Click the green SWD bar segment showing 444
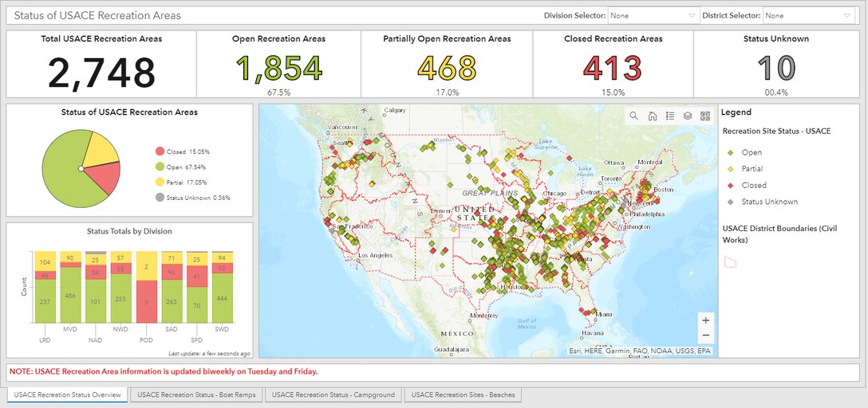 (221, 299)
